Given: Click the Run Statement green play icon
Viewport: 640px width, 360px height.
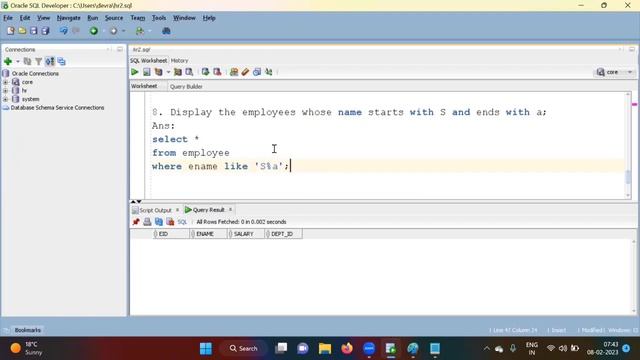Looking at the screenshot, I should point(134,72).
